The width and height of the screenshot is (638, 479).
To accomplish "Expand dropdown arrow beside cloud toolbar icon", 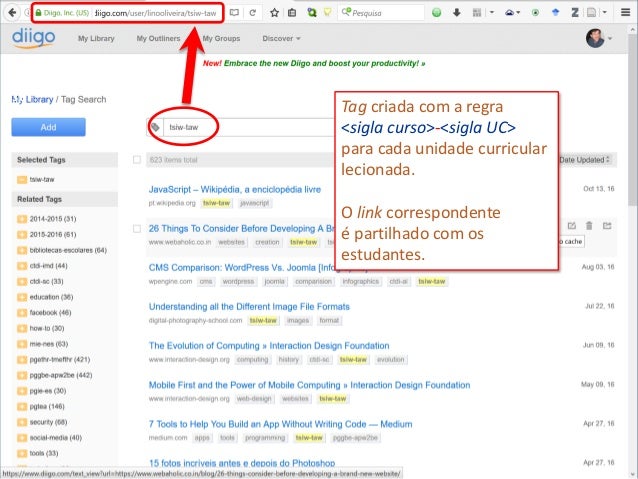I will tap(518, 13).
